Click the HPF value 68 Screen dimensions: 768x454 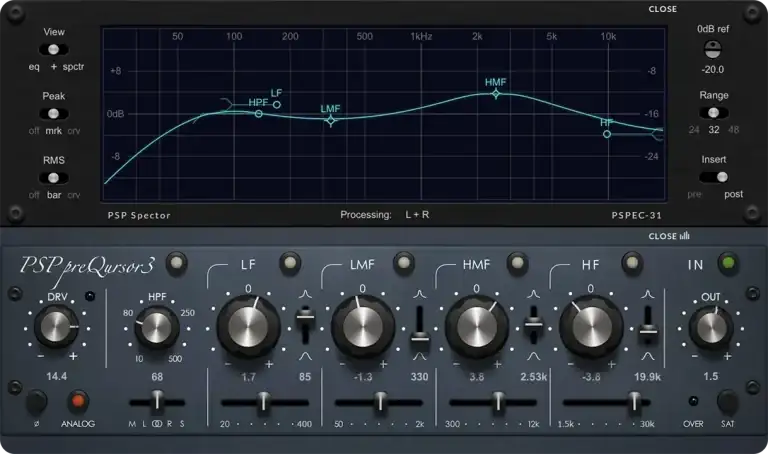(157, 377)
